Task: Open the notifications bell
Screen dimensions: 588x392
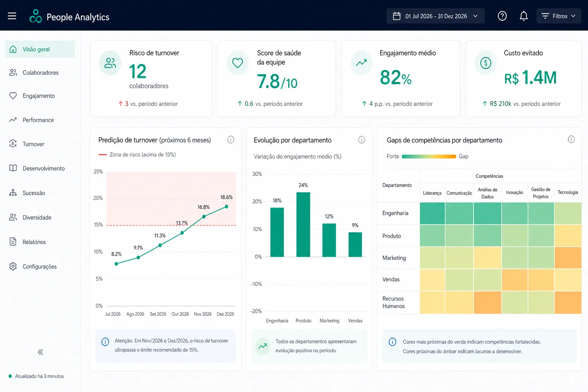Action: [x=524, y=16]
